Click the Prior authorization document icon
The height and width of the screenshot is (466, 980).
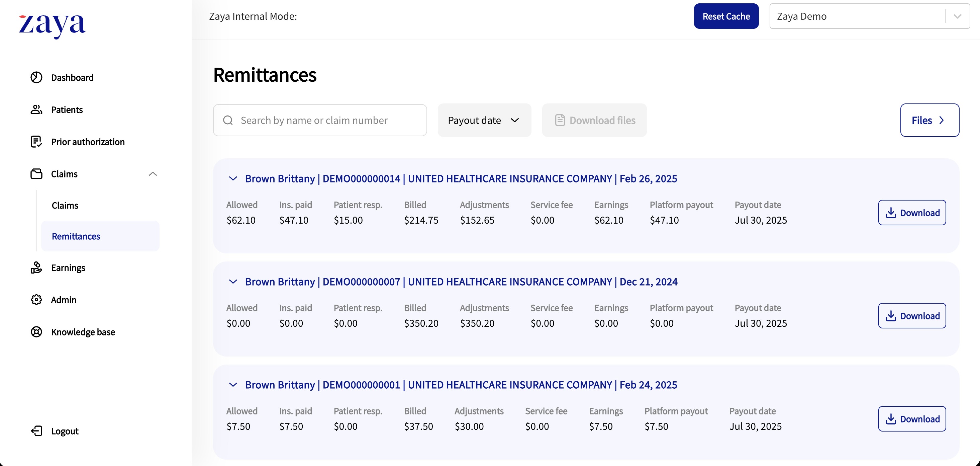tap(36, 142)
